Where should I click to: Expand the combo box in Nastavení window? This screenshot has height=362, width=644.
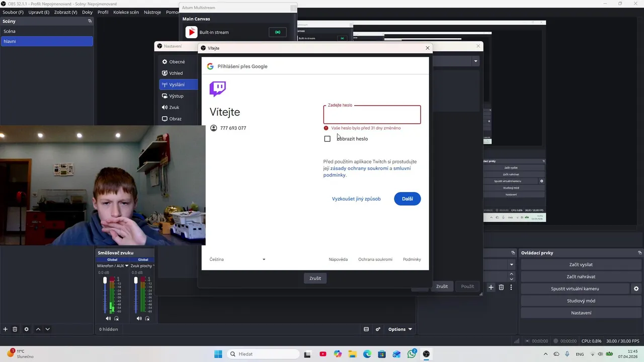[x=475, y=61]
